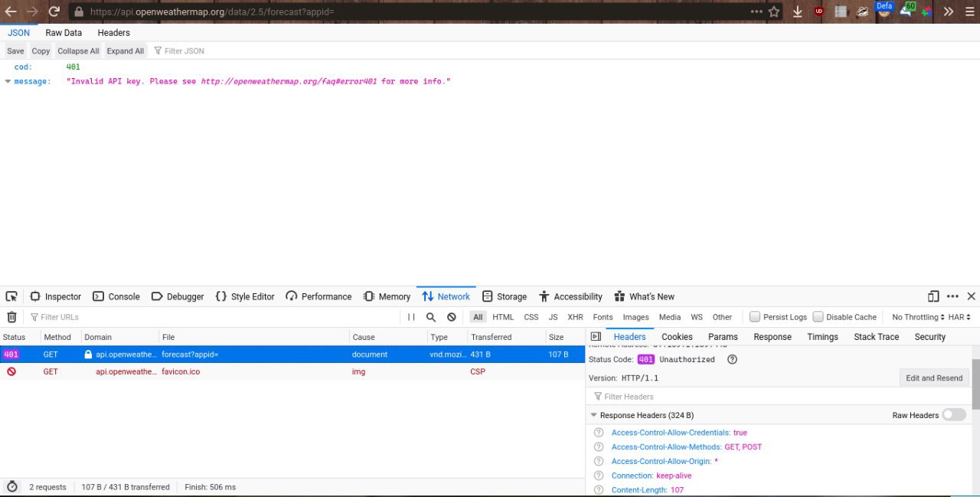The image size is (980, 497).
Task: Show more toolbar items via double chevron
Action: point(949,11)
